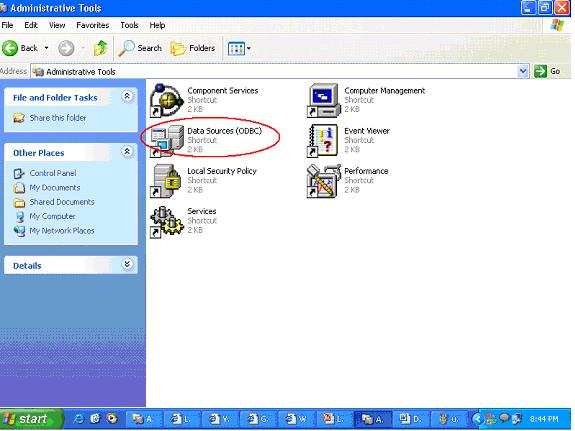The image size is (575, 431).
Task: Select the Local Security Policy icon
Action: pos(167,181)
